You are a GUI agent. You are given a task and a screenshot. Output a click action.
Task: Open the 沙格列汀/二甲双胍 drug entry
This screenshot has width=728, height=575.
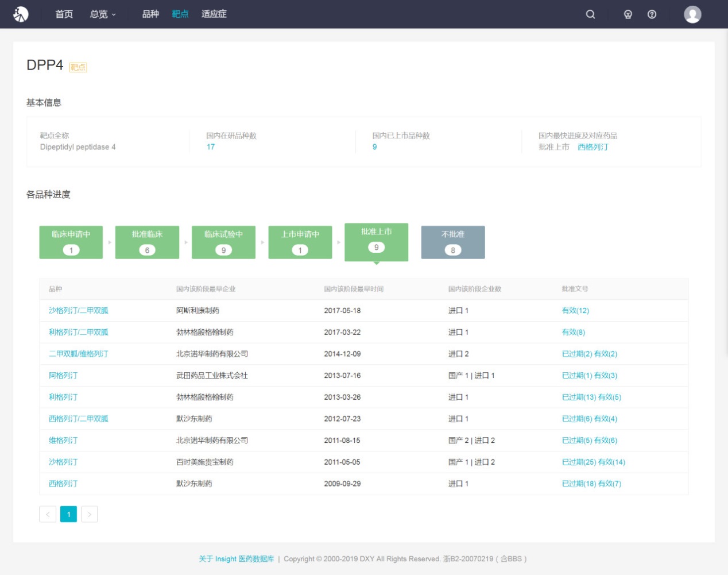(x=79, y=311)
